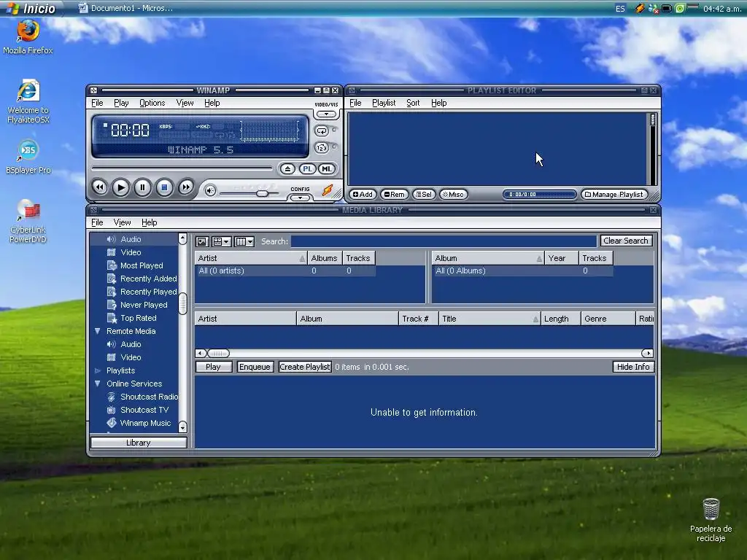Collapse the Online Services tree node
Image resolution: width=747 pixels, height=560 pixels.
(98, 384)
